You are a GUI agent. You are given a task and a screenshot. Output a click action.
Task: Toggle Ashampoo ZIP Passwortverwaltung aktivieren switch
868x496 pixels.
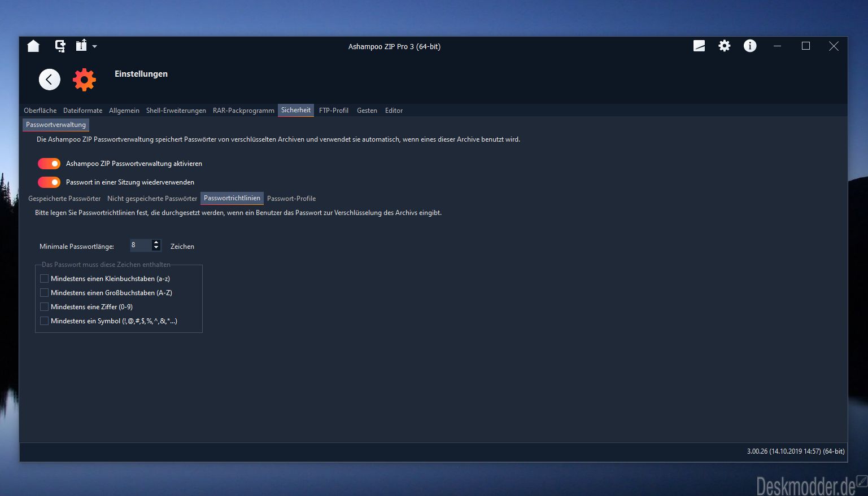[x=49, y=164]
